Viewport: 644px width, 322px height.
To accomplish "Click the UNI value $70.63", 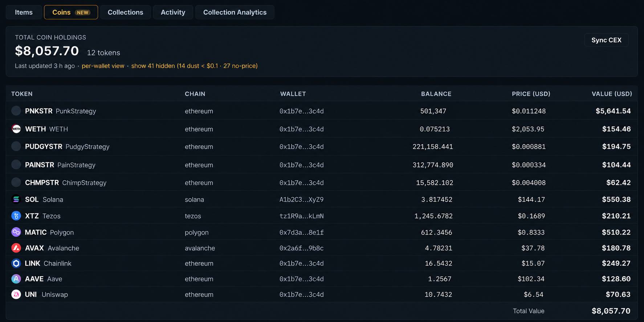I will [618, 294].
